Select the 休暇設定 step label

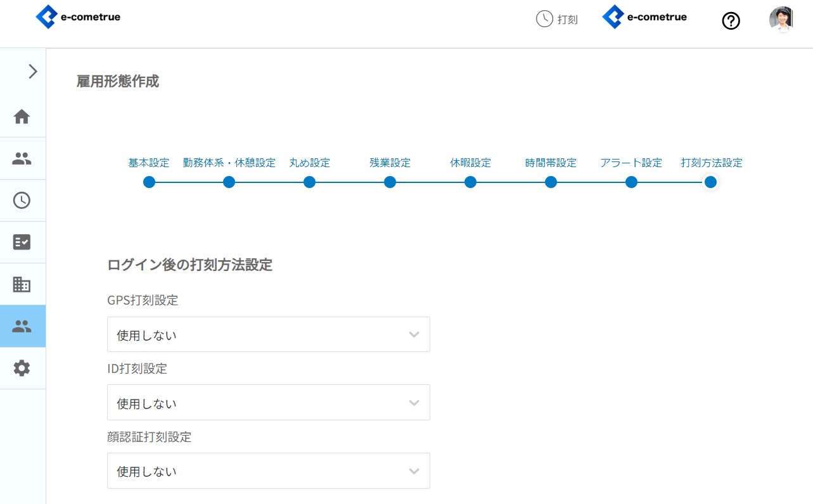(470, 163)
